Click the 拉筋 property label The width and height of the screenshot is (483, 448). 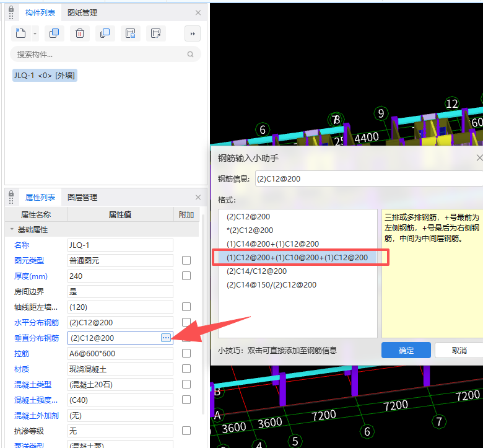point(22,353)
